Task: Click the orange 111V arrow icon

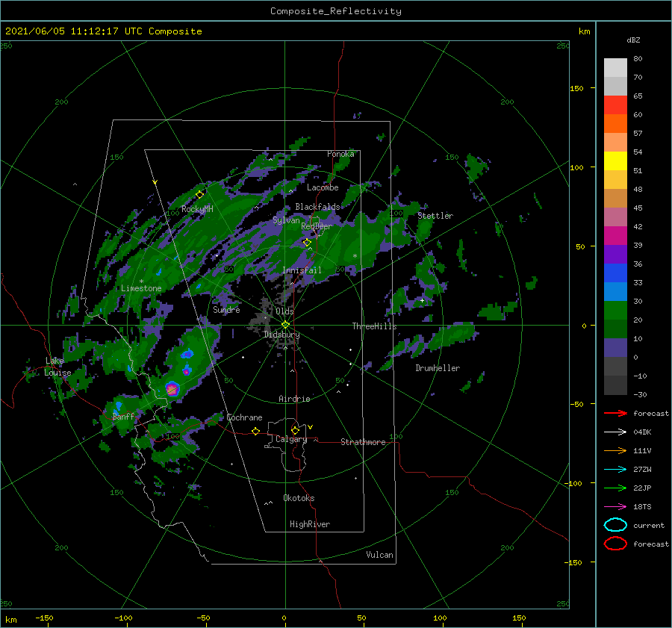Action: (x=615, y=450)
